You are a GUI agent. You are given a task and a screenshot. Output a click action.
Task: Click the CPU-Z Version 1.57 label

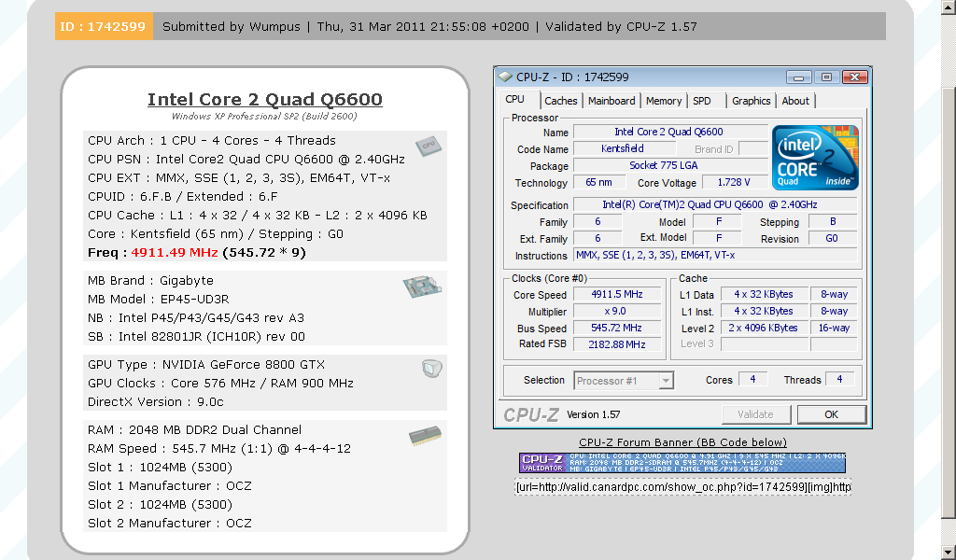593,414
